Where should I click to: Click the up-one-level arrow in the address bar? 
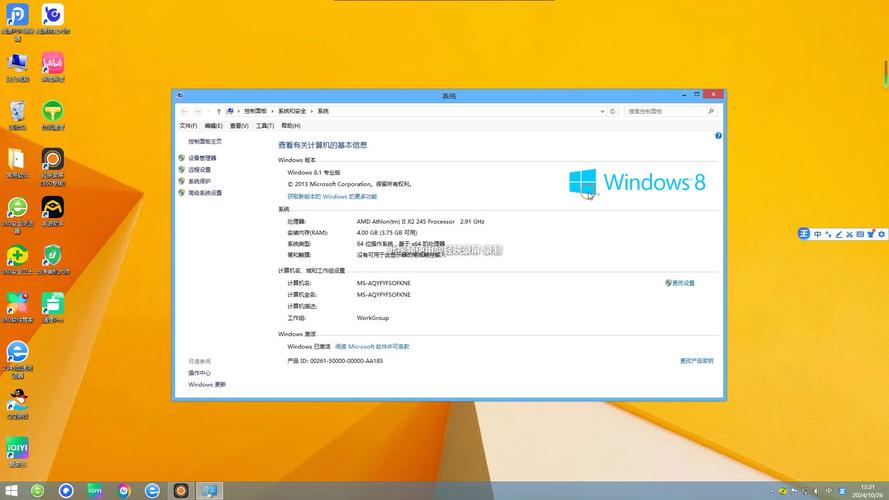[x=218, y=111]
